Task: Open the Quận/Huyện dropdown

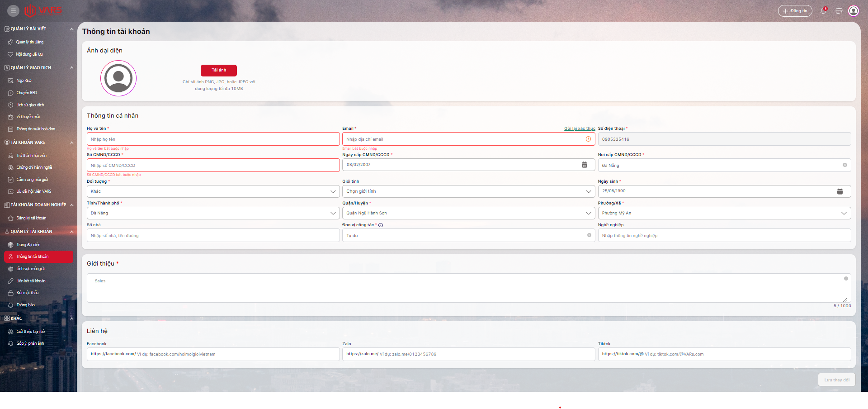Action: click(x=468, y=213)
